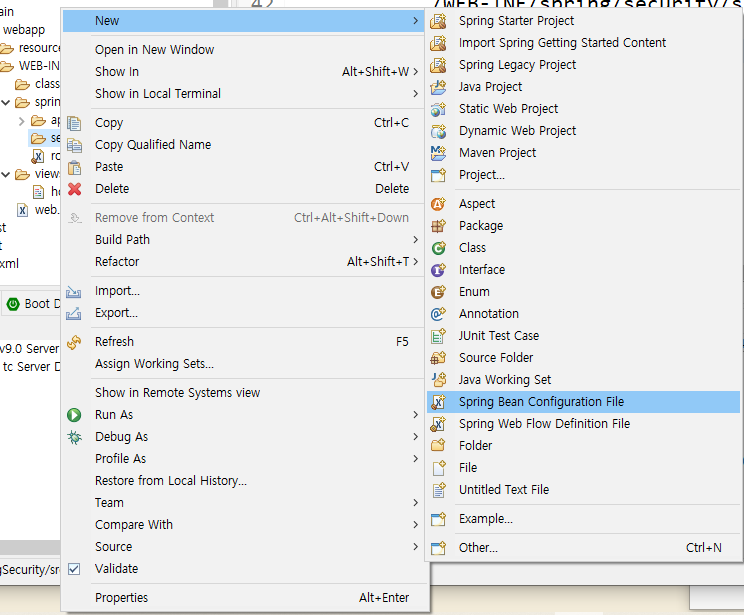Click the Static Web Project icon

[438, 109]
